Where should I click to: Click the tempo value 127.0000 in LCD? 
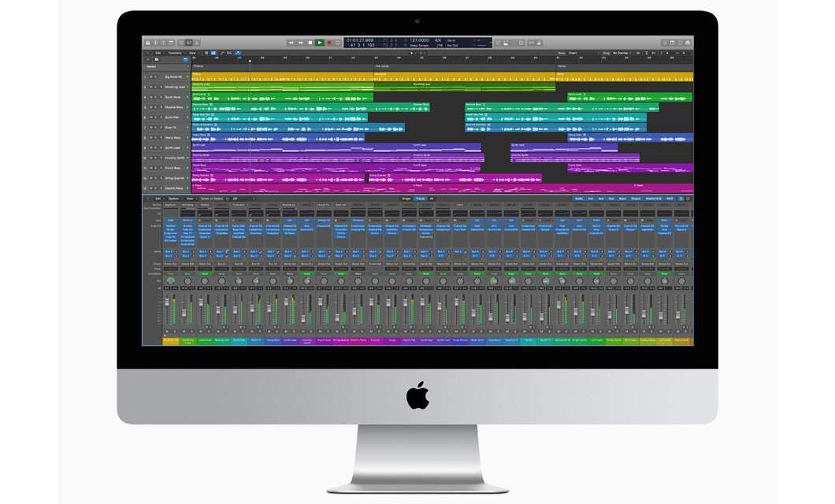pyautogui.click(x=419, y=40)
